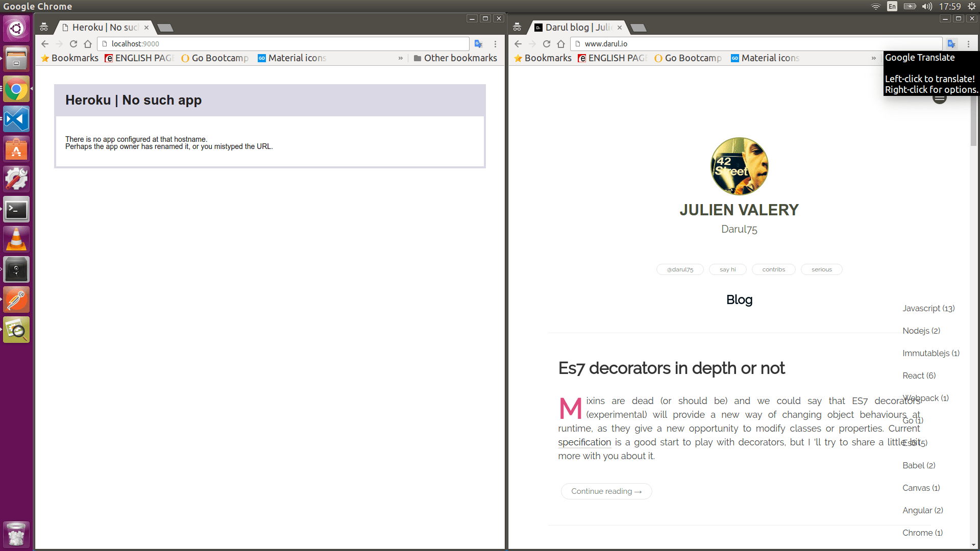
Task: Expand bookmarks overflow chevron in left window
Action: tap(401, 58)
